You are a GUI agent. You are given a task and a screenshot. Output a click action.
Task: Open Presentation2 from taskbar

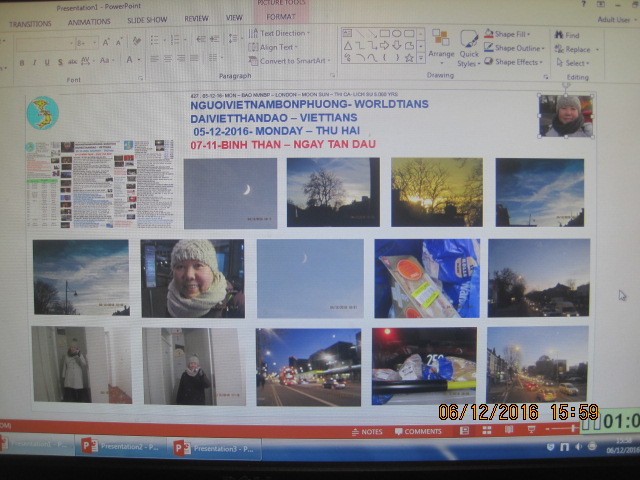121,447
